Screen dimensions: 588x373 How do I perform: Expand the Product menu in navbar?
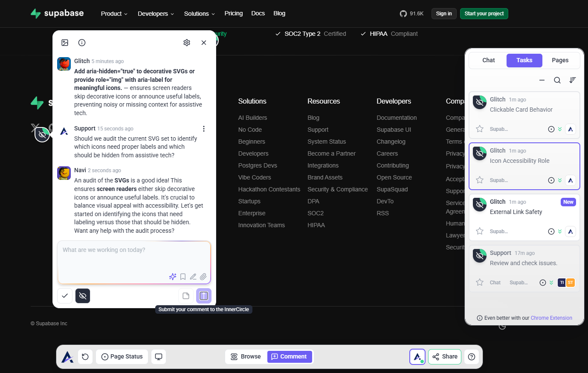click(x=114, y=14)
